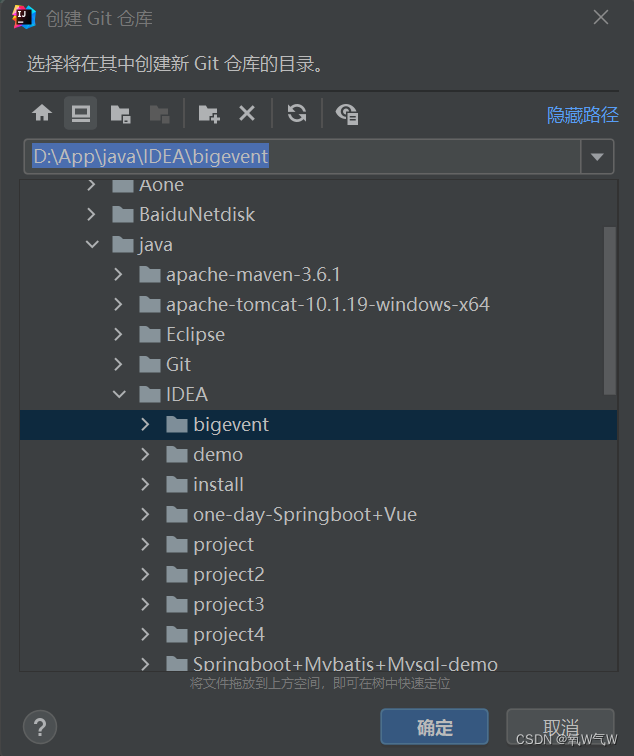634x756 pixels.
Task: Close the 创建 Git 仓库 dialog
Action: (601, 17)
